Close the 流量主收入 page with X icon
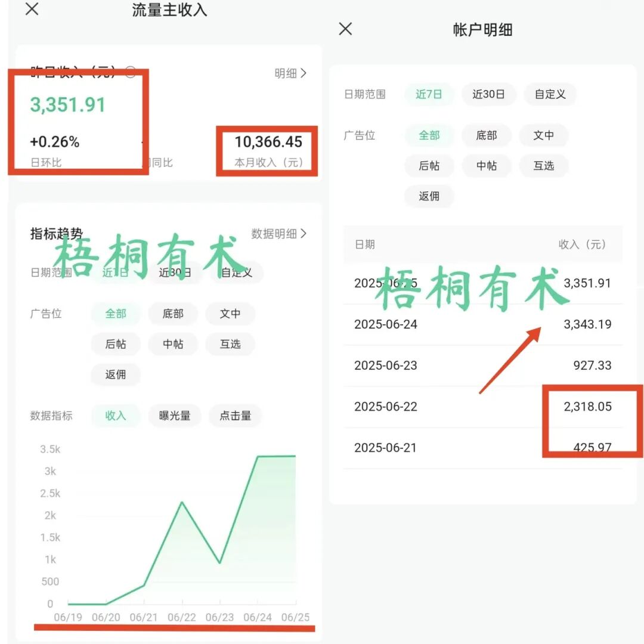 tap(32, 9)
